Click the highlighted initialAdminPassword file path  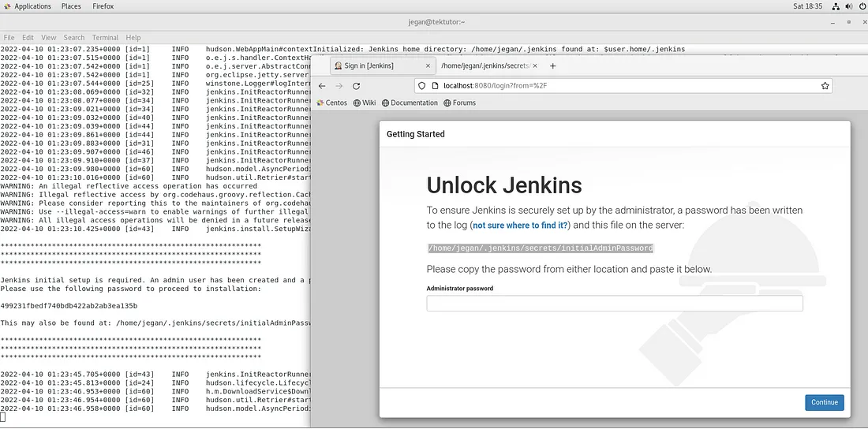click(541, 248)
